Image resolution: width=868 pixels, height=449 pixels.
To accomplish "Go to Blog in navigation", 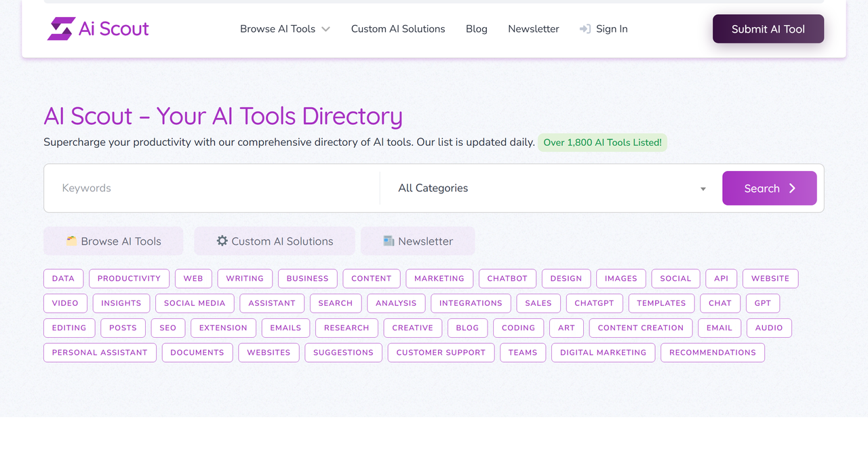I will (477, 29).
